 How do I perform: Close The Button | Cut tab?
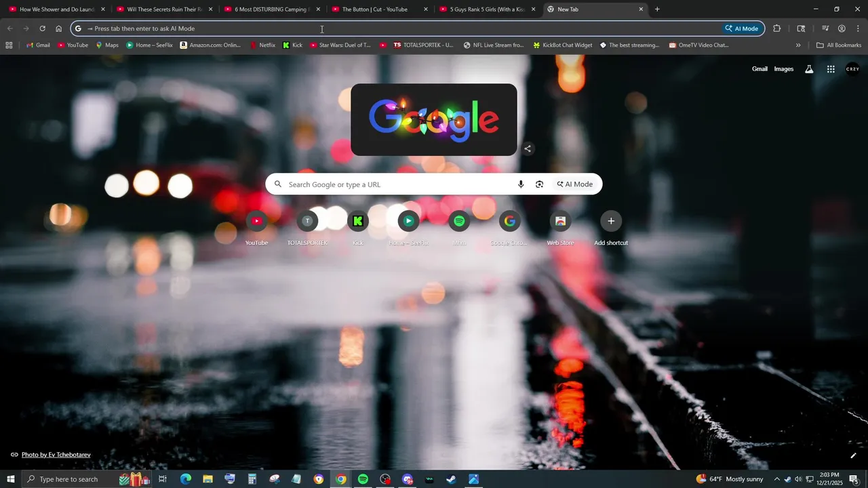click(426, 9)
